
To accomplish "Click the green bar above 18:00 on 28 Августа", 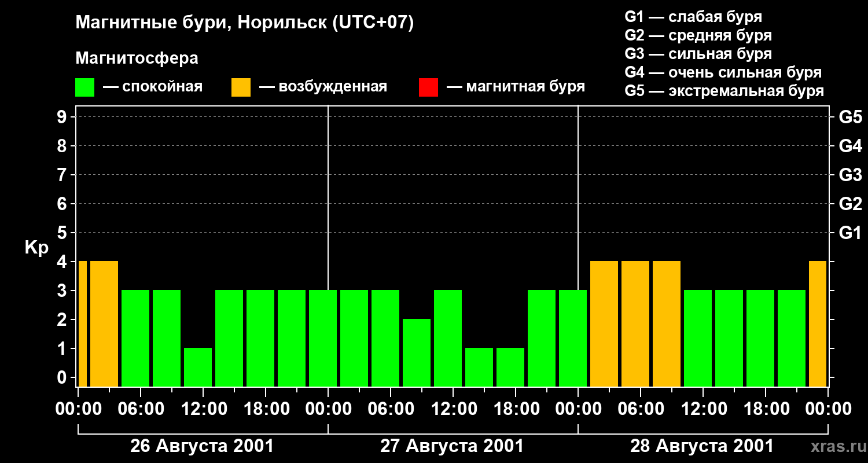I will tap(760, 338).
